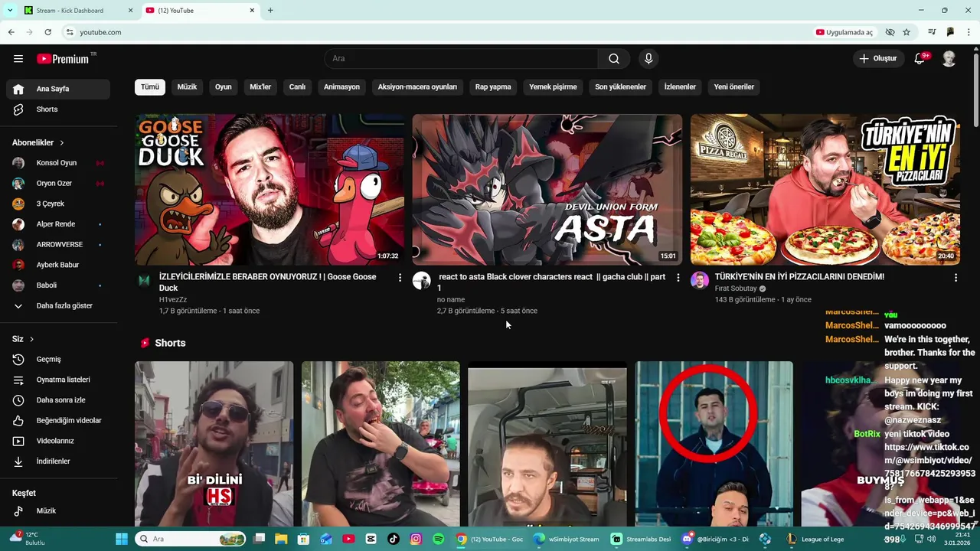
Task: Select the Canlı filter chip
Action: [x=297, y=86]
